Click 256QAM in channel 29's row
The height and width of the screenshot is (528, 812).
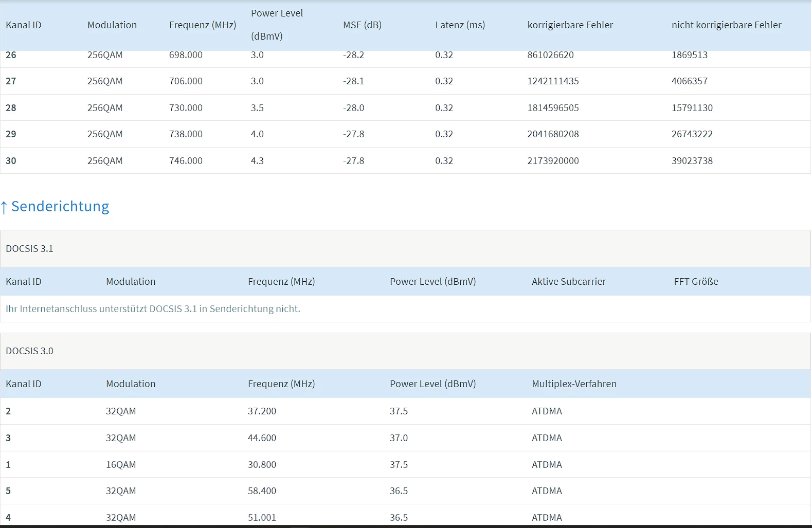point(105,134)
